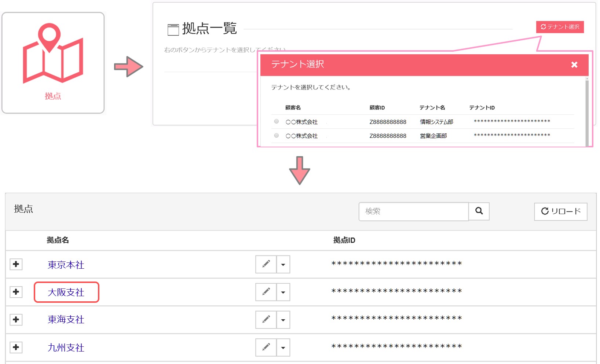Click the pencil edit icon for 九州支社
600x364 pixels.
point(266,347)
